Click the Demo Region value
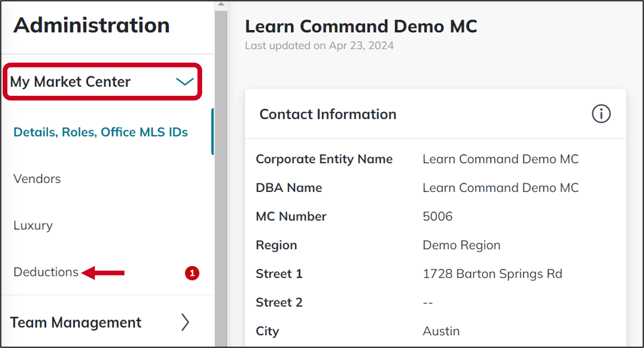 point(461,245)
